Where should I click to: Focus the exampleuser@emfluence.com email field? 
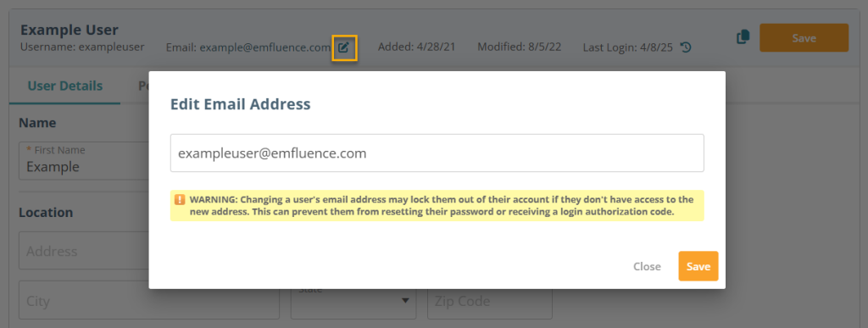point(437,153)
